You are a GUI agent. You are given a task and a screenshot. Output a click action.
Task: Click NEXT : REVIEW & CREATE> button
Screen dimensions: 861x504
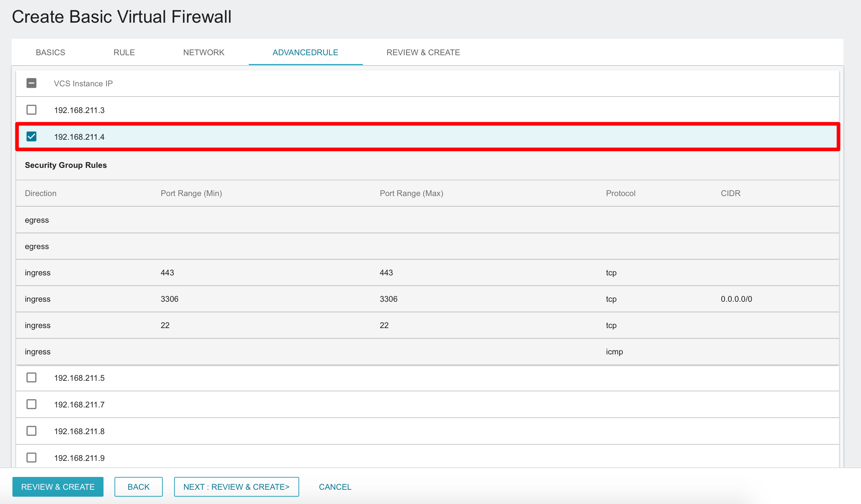(x=236, y=487)
